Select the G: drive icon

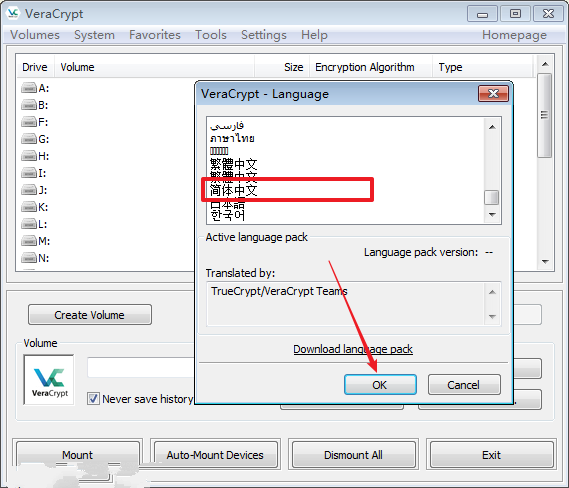[29, 139]
